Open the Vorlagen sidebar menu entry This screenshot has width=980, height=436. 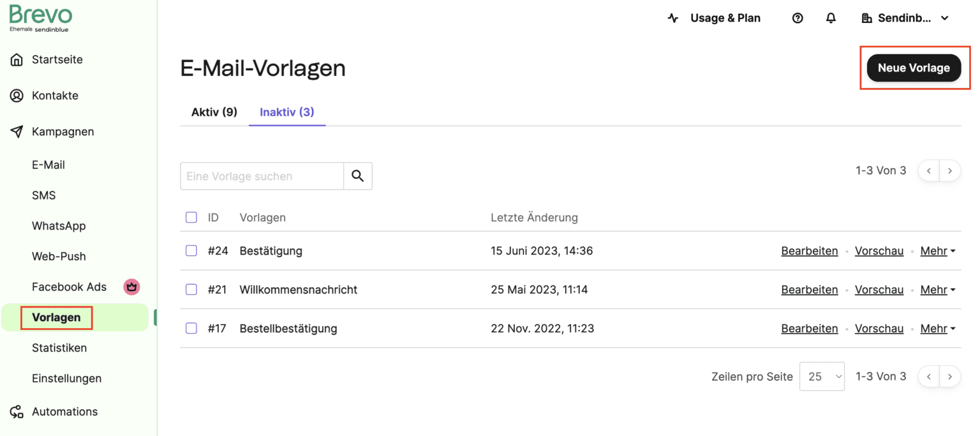56,317
